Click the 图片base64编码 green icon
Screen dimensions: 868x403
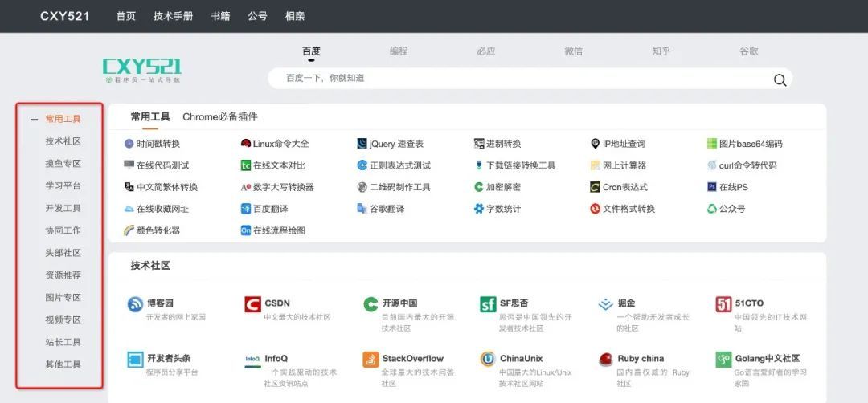[712, 144]
